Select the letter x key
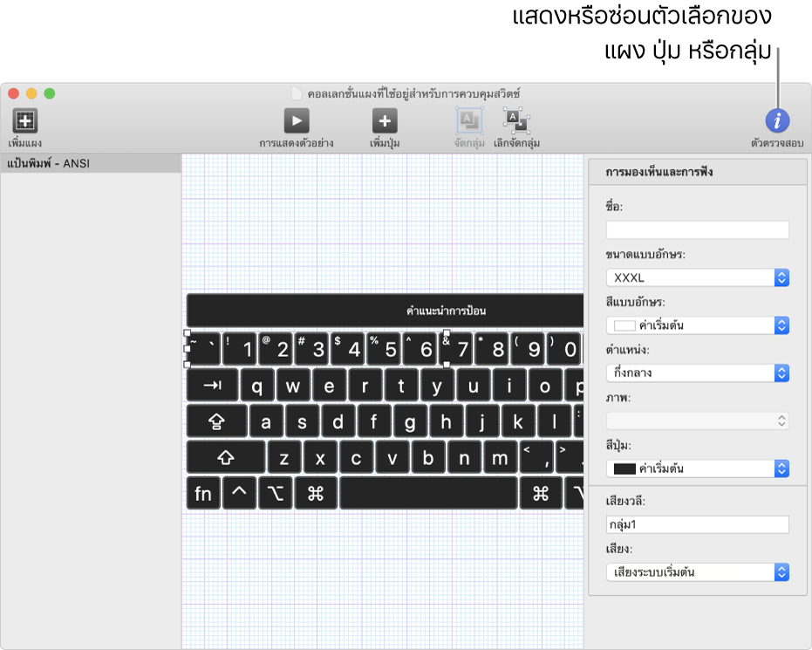Image resolution: width=812 pixels, height=650 pixels. coord(320,457)
